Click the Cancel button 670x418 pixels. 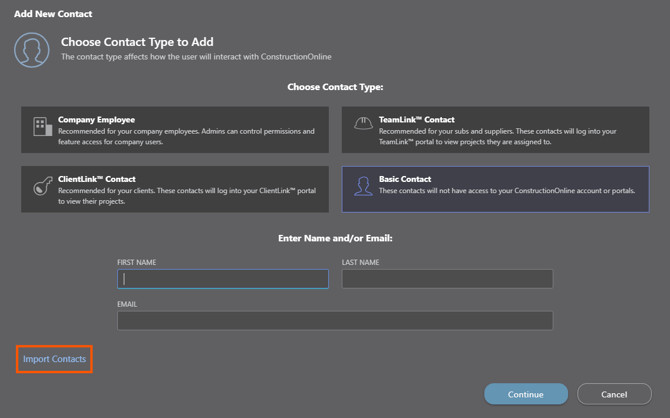coord(614,394)
